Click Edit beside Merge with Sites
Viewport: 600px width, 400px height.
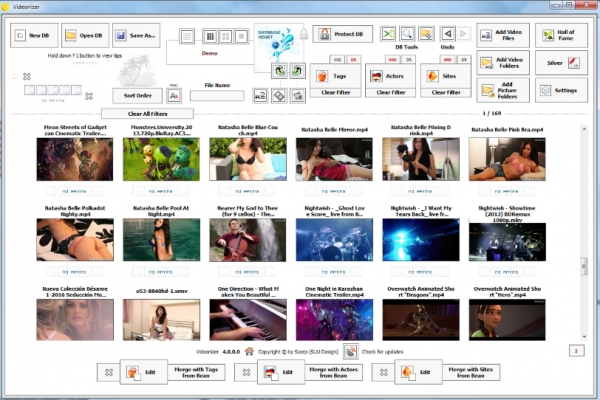(x=419, y=372)
